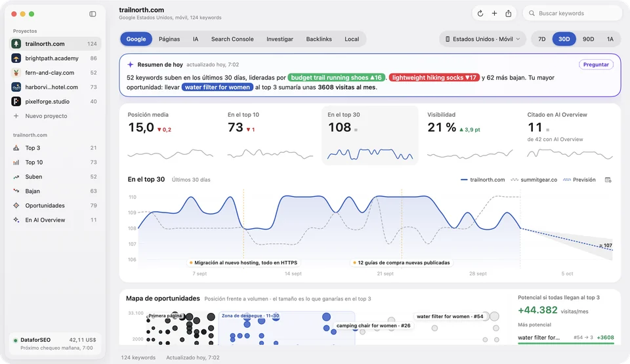
Task: Click the lightweight hiking socks keyword tag
Action: (434, 77)
